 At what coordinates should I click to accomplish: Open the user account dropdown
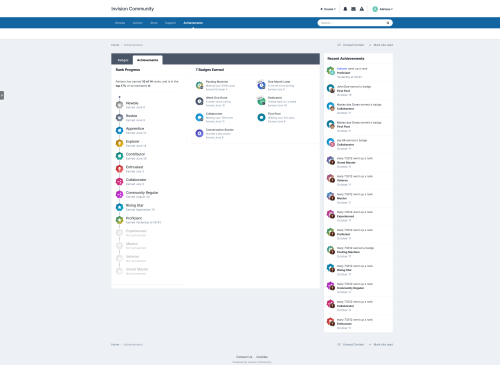pos(382,9)
